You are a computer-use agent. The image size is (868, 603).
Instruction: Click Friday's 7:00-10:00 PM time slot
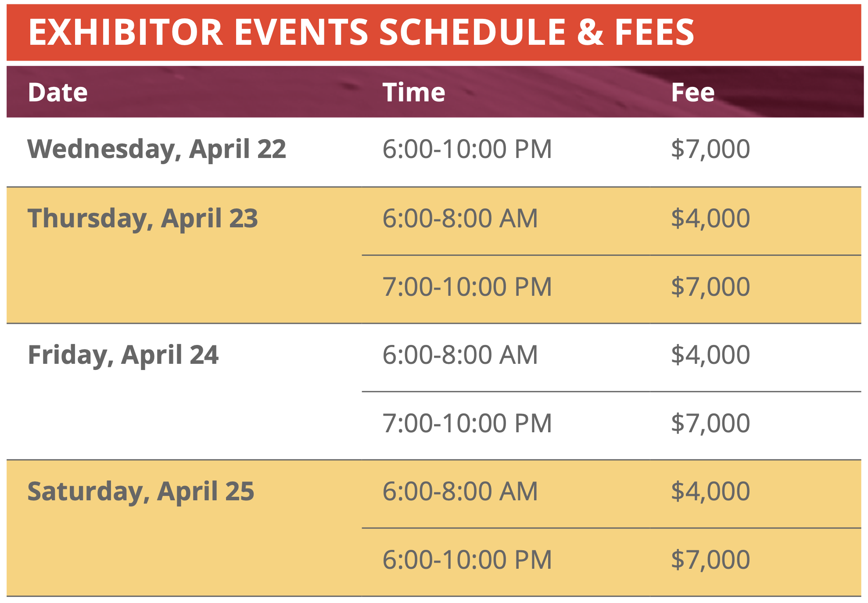[467, 424]
